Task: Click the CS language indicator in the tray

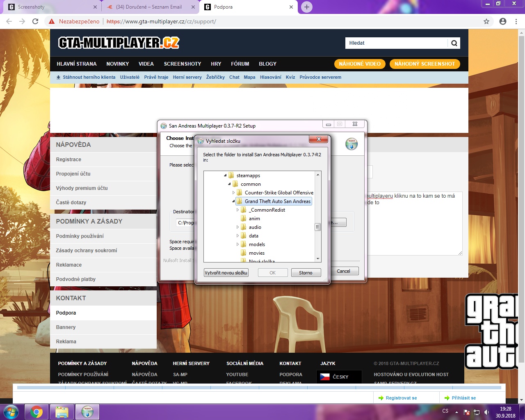Action: pos(445,411)
